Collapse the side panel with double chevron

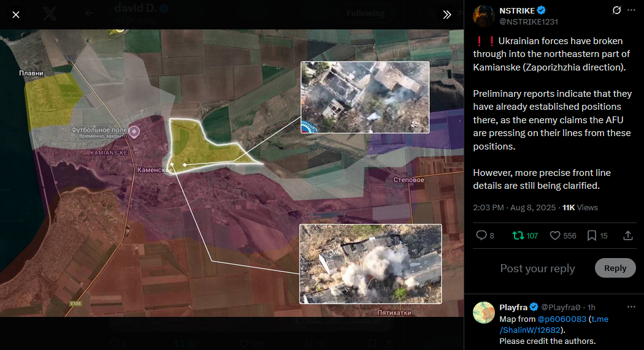(x=447, y=15)
